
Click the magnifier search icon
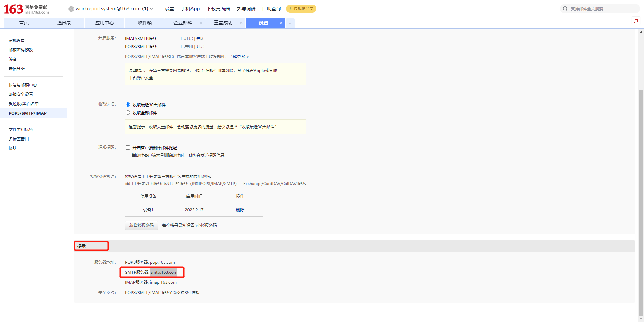click(565, 9)
